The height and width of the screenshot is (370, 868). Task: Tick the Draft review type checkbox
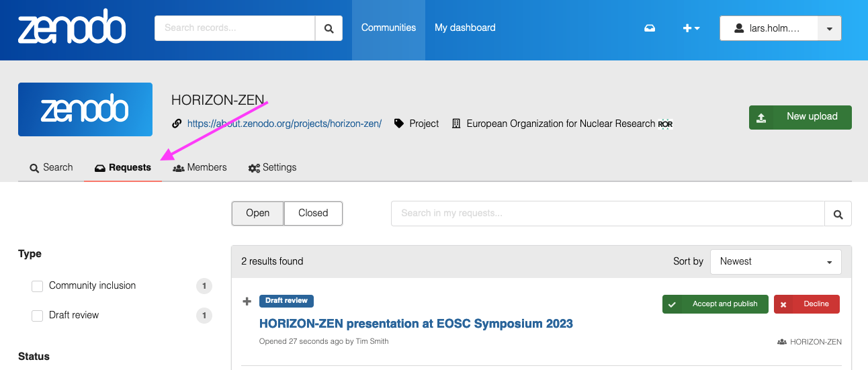coord(38,316)
